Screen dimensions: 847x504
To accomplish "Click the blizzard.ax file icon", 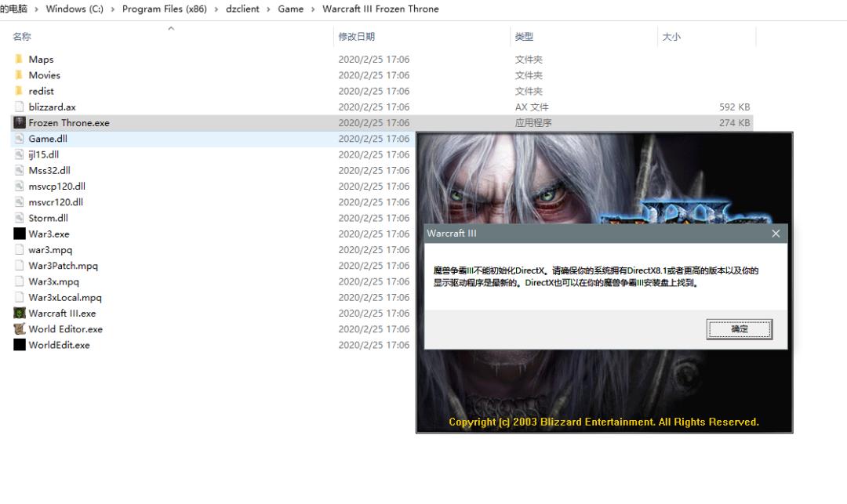I will (19, 107).
